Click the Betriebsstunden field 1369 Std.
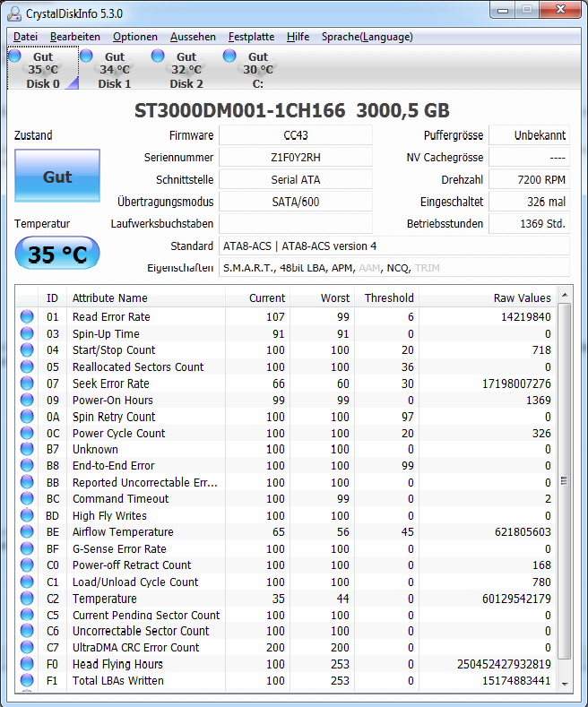Screen dimensions: 588x707 (530, 224)
